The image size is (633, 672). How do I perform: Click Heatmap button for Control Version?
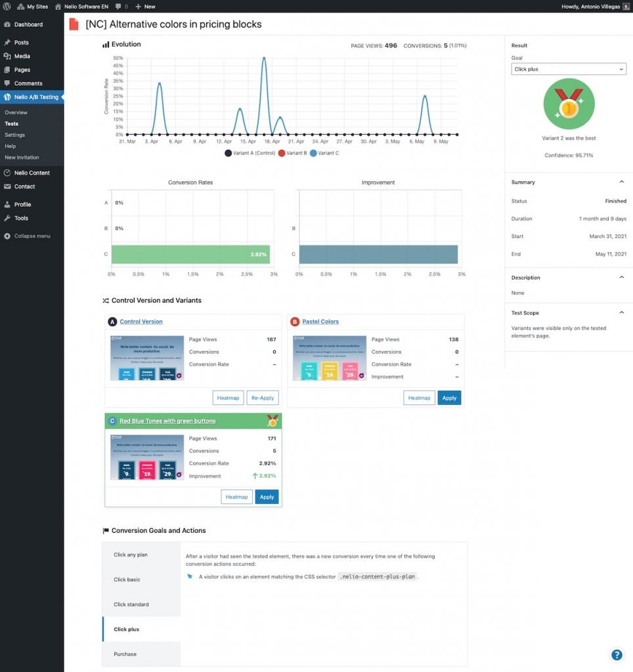[x=228, y=398]
